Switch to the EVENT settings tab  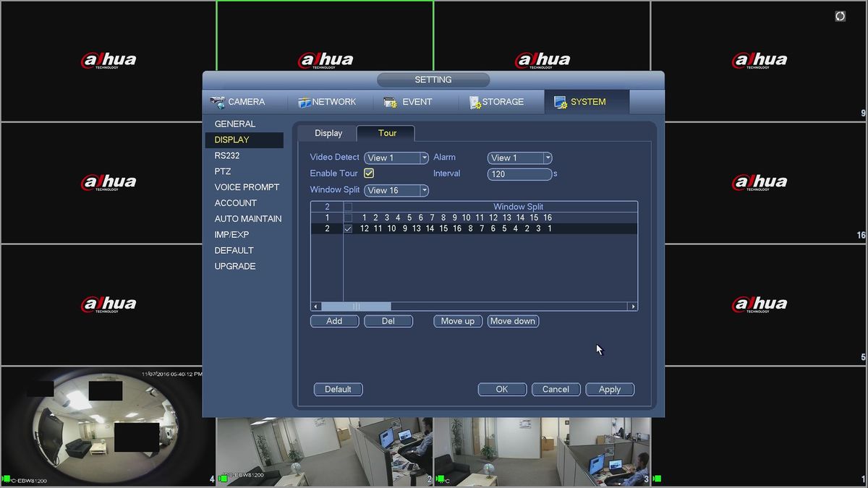(x=408, y=102)
